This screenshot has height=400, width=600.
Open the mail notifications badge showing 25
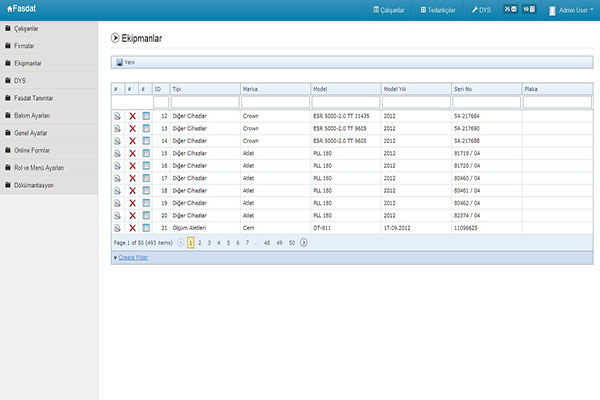(510, 9)
